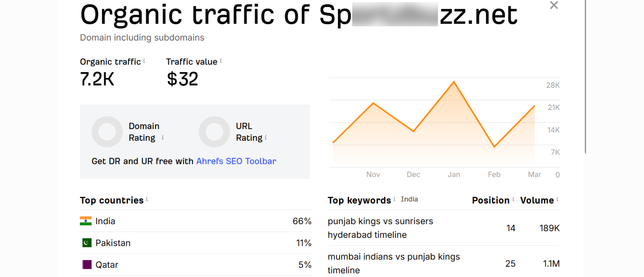Image resolution: width=644 pixels, height=277 pixels.
Task: Select keyword mumbai indians vs punjab kings timeline
Action: [393, 263]
